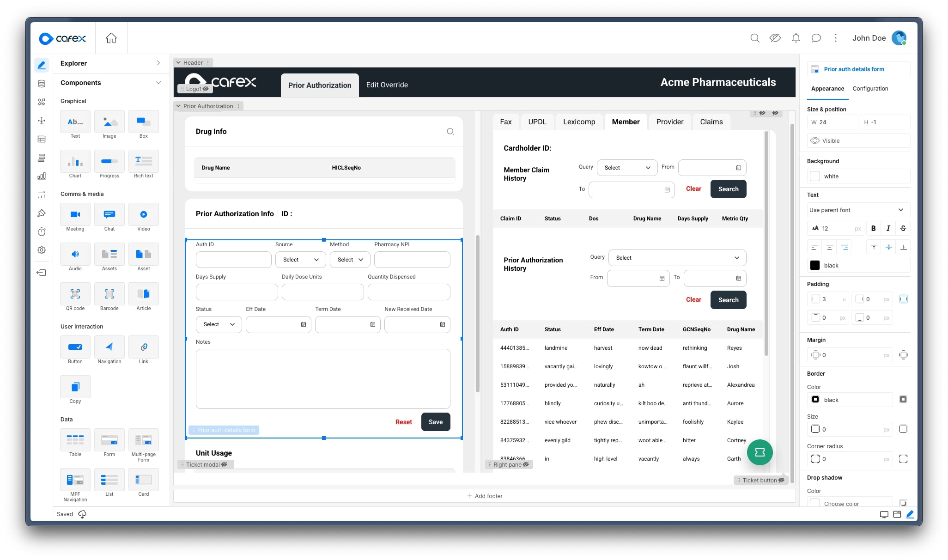This screenshot has width=948, height=560.
Task: Open the Status Select dropdown
Action: (x=219, y=324)
